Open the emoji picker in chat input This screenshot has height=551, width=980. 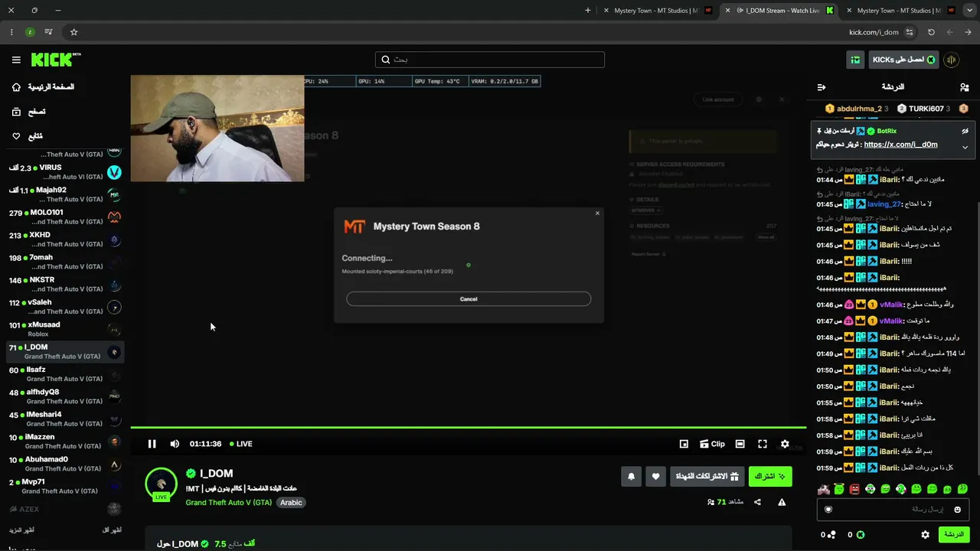tap(958, 510)
